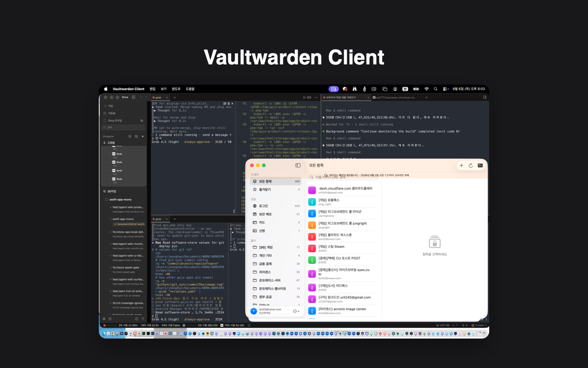
Task: Toggle Orca window sidebar icon
Action: tap(134, 98)
